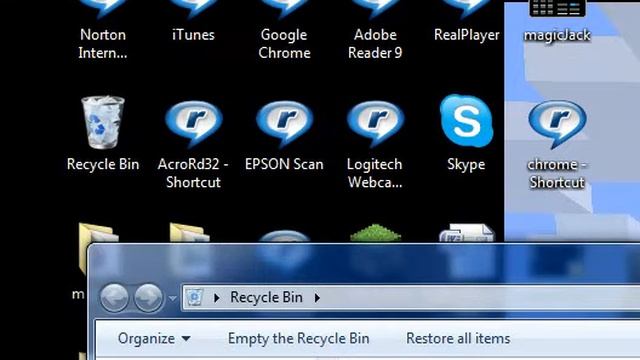Image resolution: width=640 pixels, height=360 pixels.
Task: Select the iTunes desktop shortcut label
Action: [193, 35]
